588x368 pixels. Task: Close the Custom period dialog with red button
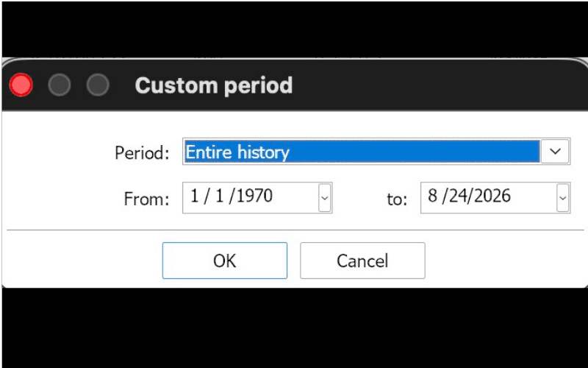(x=21, y=85)
